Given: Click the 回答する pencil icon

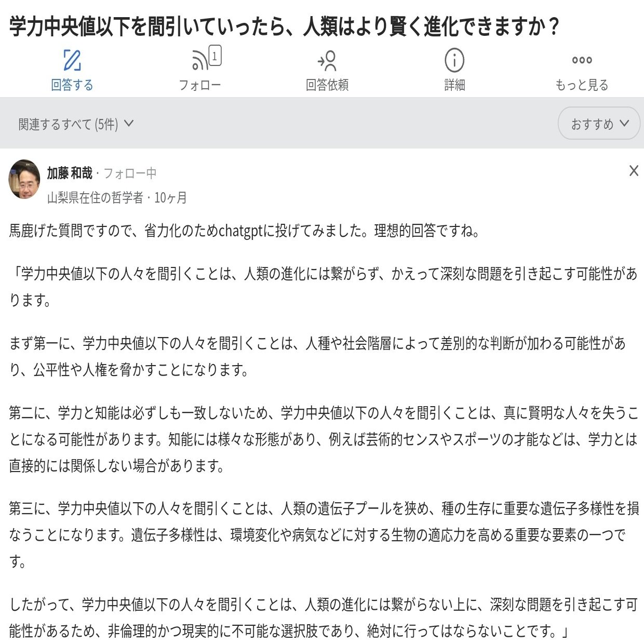Looking at the screenshot, I should (72, 60).
